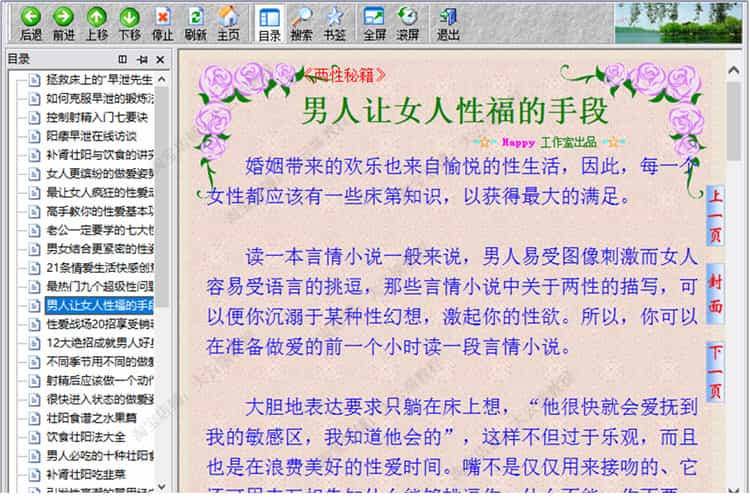Viewport: 750px width, 500px height.
Task: Open chapter 阳痿早泄在线访谈
Action: pos(91,136)
